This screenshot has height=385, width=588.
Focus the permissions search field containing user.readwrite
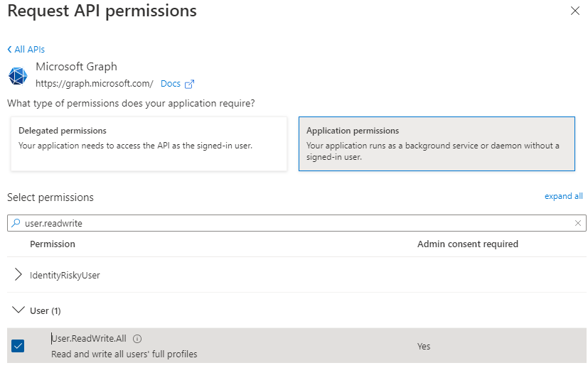tap(296, 223)
